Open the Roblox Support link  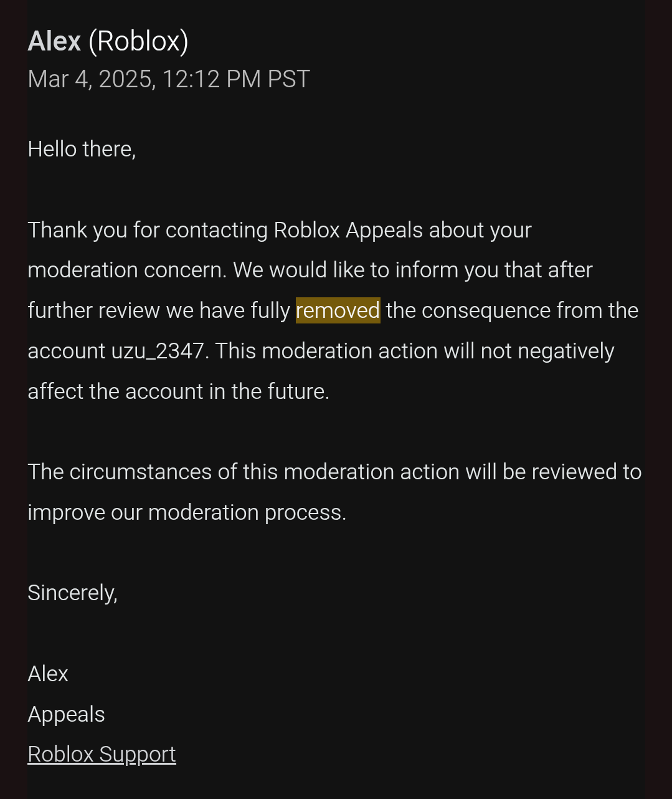tap(102, 754)
